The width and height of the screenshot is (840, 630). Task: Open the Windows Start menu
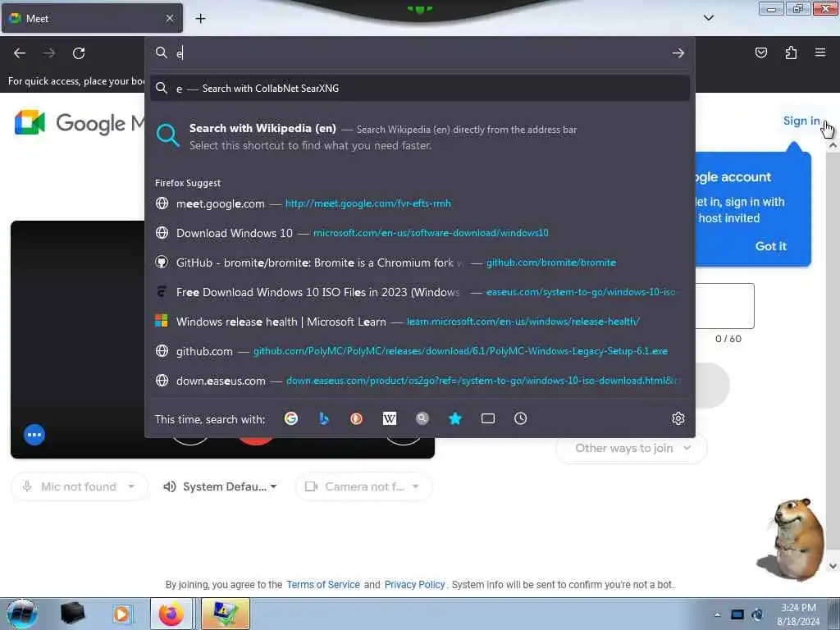pos(21,614)
